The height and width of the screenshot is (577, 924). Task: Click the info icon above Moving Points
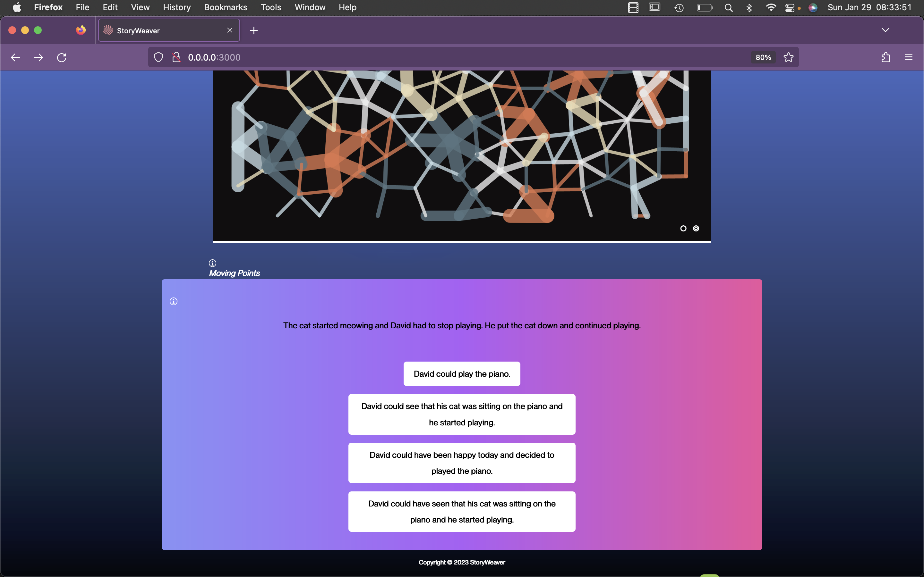(x=213, y=263)
